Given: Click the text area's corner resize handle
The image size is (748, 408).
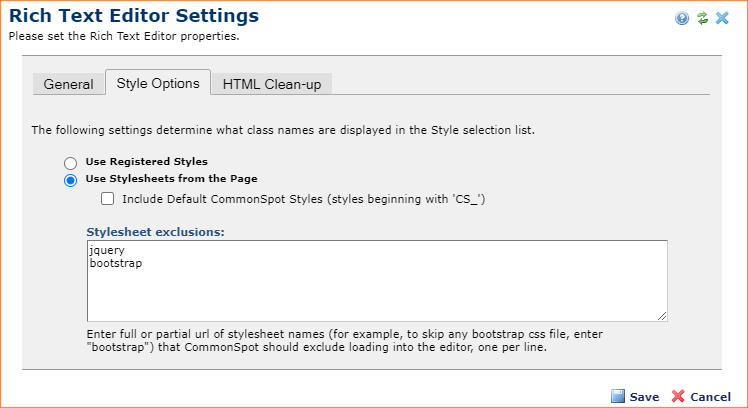Looking at the screenshot, I should pyautogui.click(x=662, y=316).
